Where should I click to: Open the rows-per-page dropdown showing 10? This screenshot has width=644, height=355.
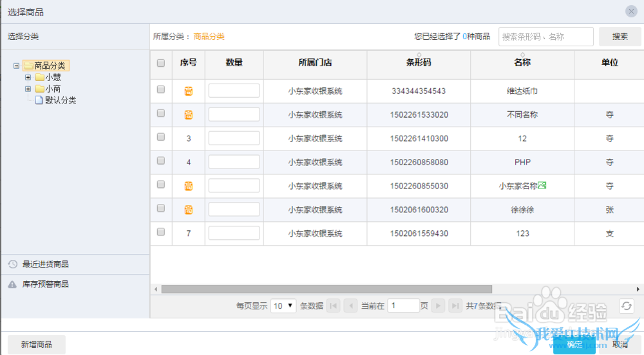[x=283, y=306]
